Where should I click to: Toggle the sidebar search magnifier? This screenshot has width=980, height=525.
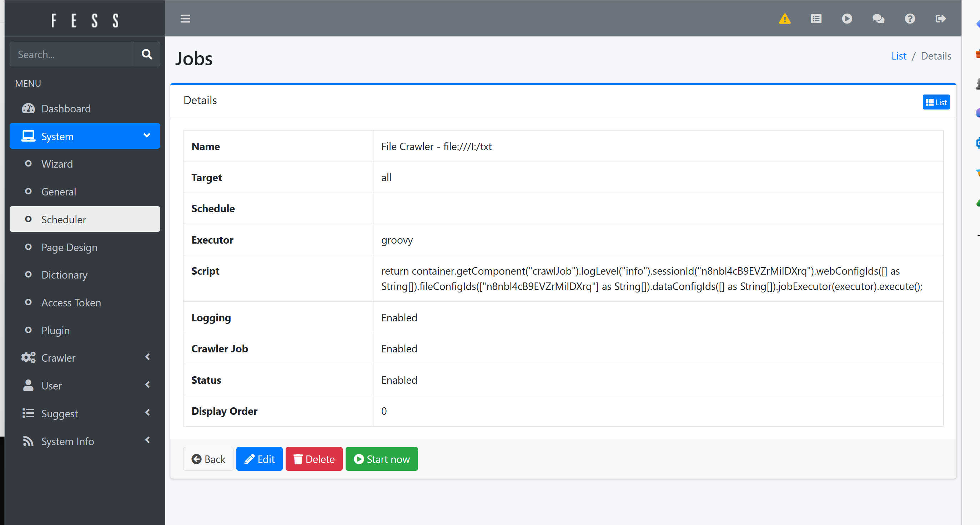[x=147, y=54]
